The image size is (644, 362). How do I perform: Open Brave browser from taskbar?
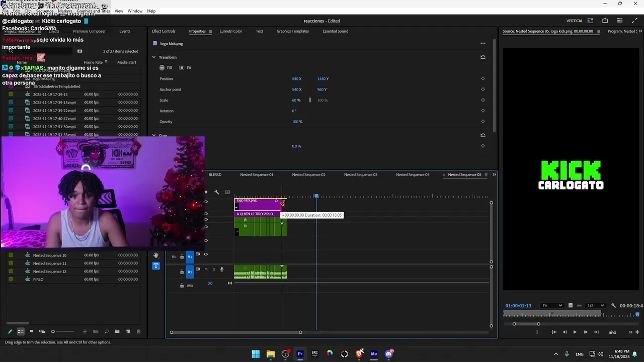(x=359, y=354)
